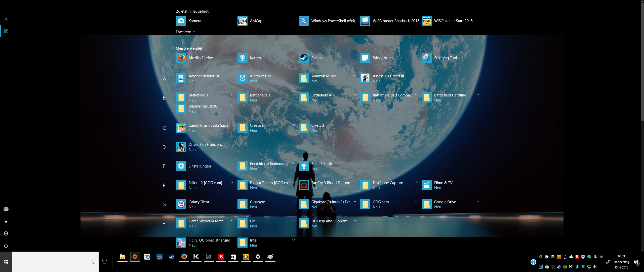644x272 pixels.
Task: Click Erweitern to show more recent apps
Action: (x=185, y=32)
